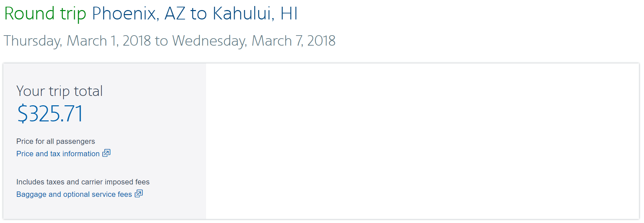Click the green Round trip text
This screenshot has width=644, height=223.
tap(45, 14)
